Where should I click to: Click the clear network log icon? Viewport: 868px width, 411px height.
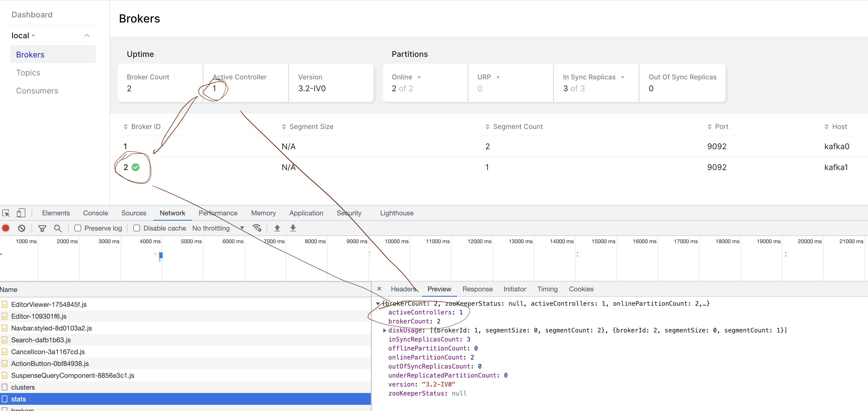[x=22, y=228]
